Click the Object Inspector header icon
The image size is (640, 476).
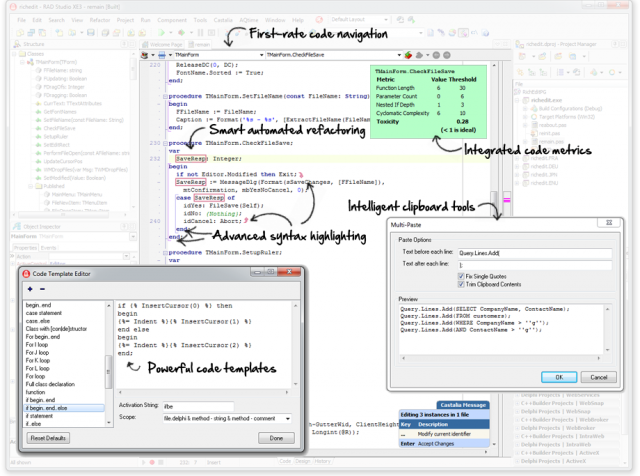[17, 226]
